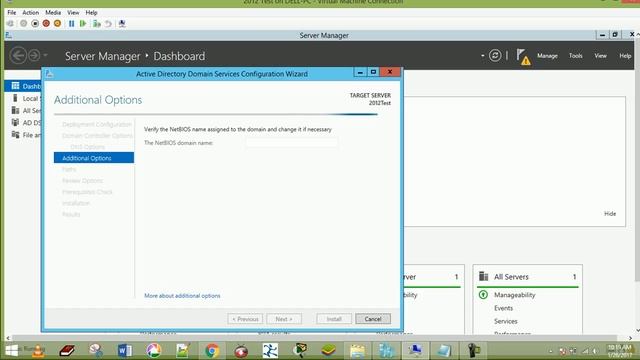Open Manageability in All Servers tile

[514, 295]
